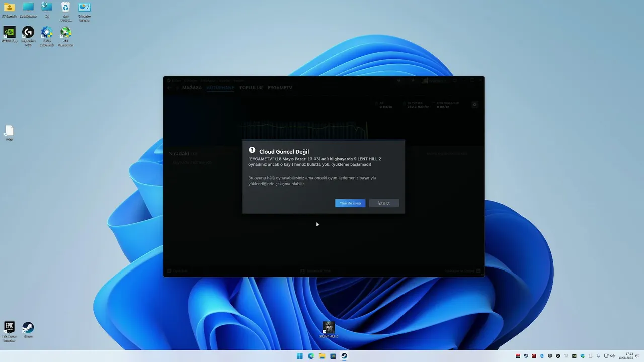The image size is (644, 362).
Task: Click the Bluetooth icon in system tray
Action: (x=542, y=356)
